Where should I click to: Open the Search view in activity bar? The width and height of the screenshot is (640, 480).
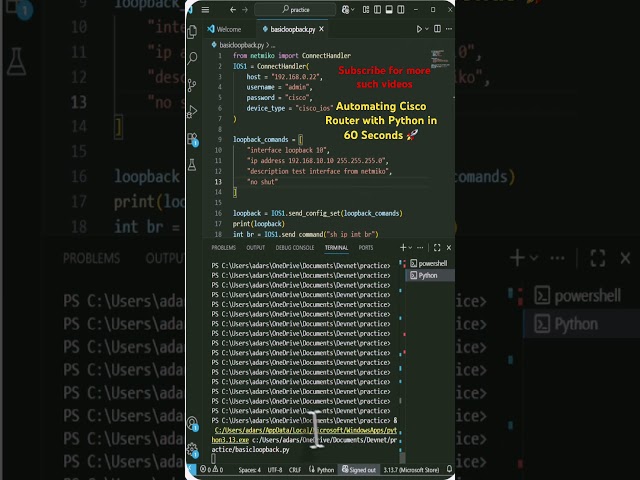pos(192,58)
